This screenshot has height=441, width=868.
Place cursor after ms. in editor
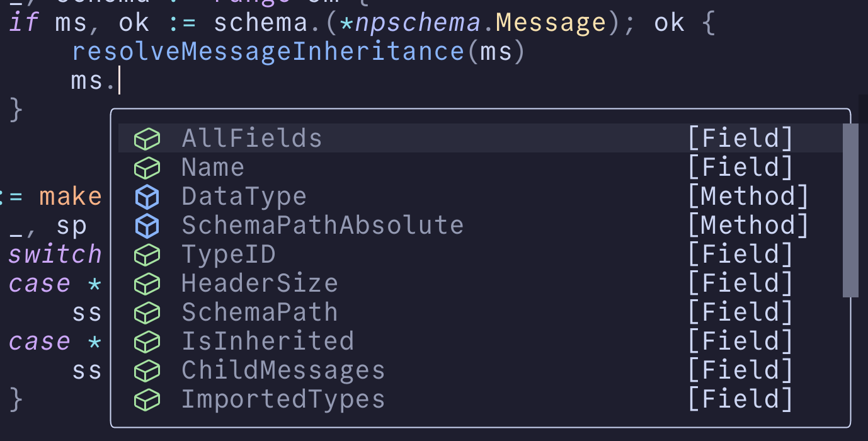point(118,81)
